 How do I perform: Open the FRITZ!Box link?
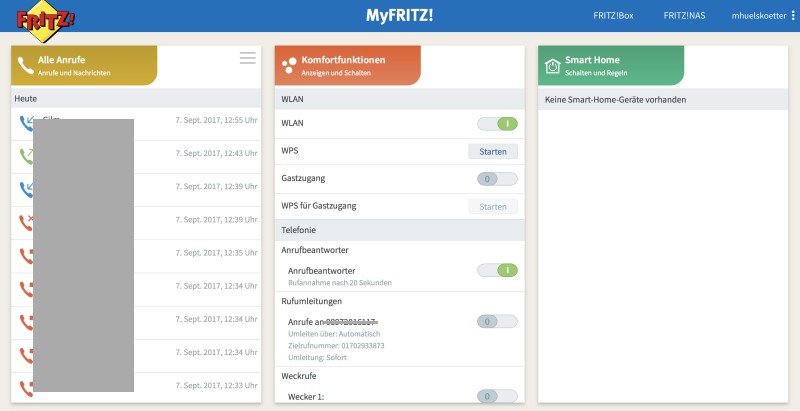pos(613,16)
